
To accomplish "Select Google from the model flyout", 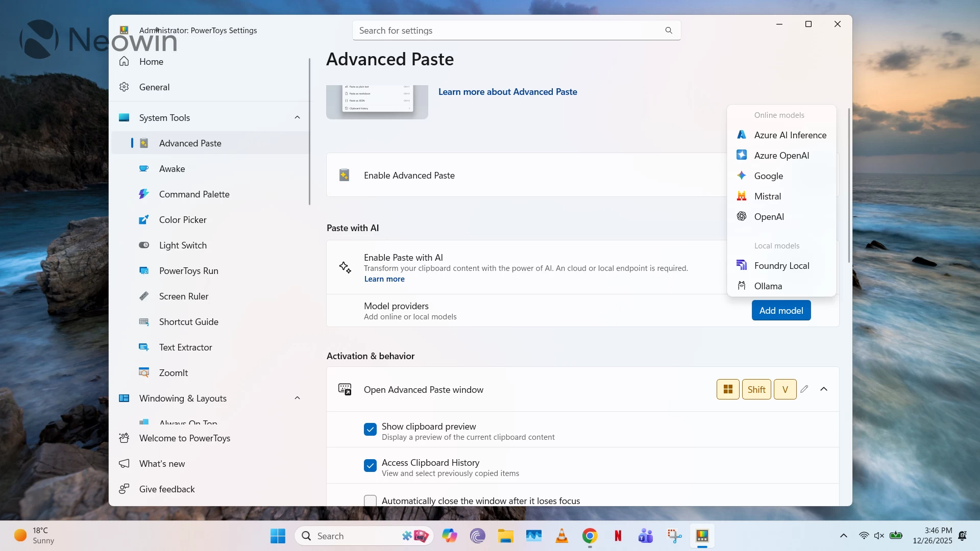I will click(781, 176).
